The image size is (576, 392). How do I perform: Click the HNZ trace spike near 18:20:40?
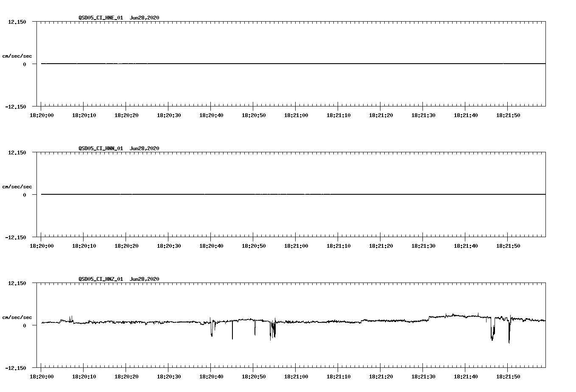tap(212, 327)
